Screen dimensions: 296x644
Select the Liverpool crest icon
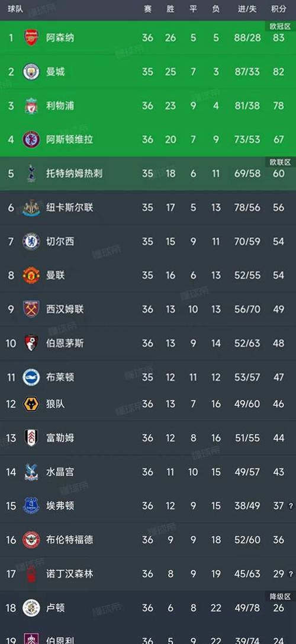click(31, 105)
